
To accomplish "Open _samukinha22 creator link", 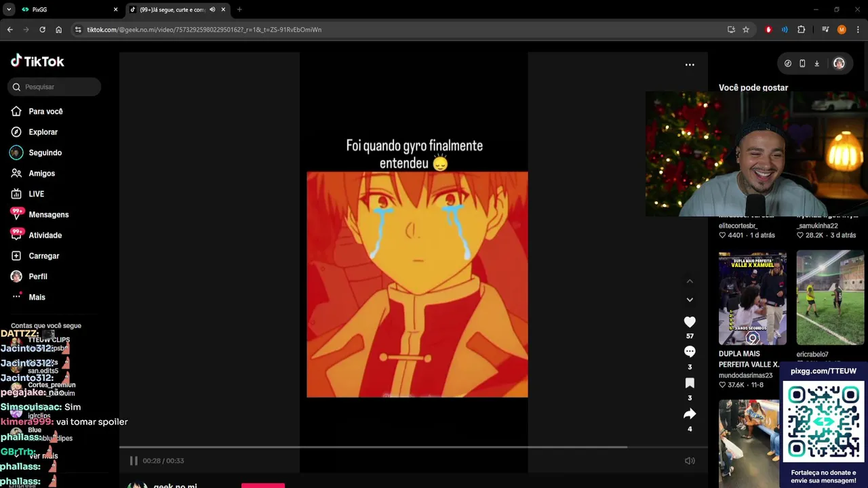I will 817,226.
